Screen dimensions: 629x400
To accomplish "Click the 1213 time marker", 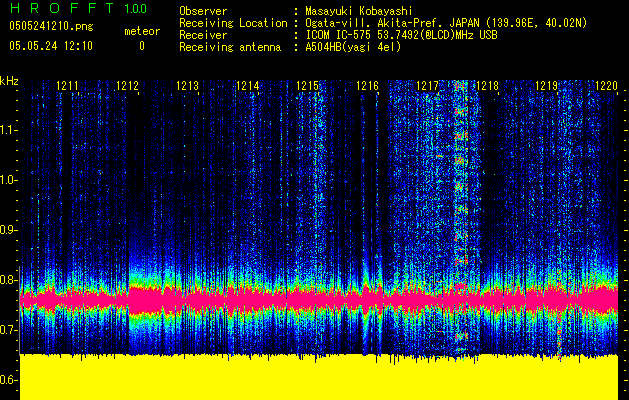I will (187, 86).
